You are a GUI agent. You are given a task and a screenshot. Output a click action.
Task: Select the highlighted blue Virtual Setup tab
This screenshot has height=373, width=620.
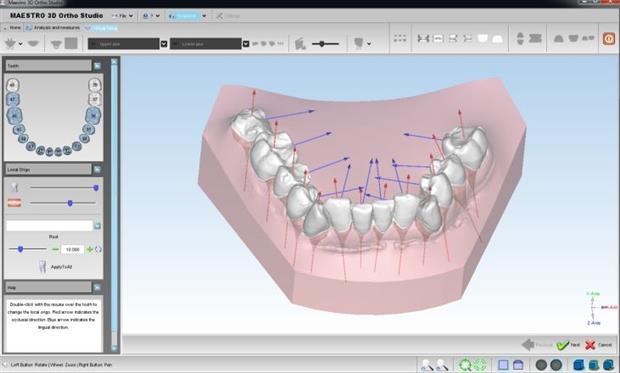tap(101, 28)
